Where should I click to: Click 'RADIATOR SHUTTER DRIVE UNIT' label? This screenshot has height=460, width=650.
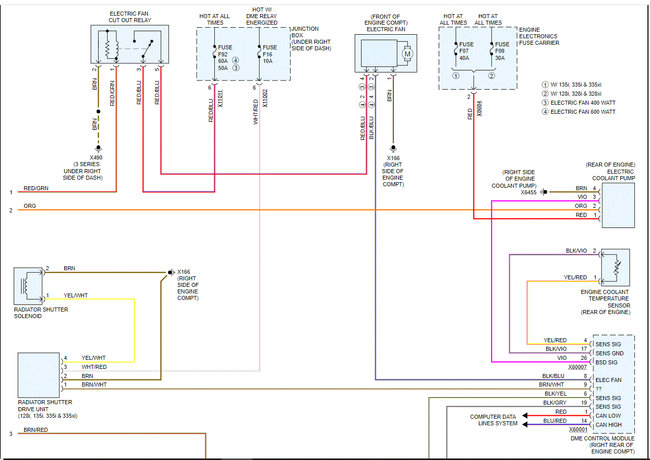click(45, 405)
